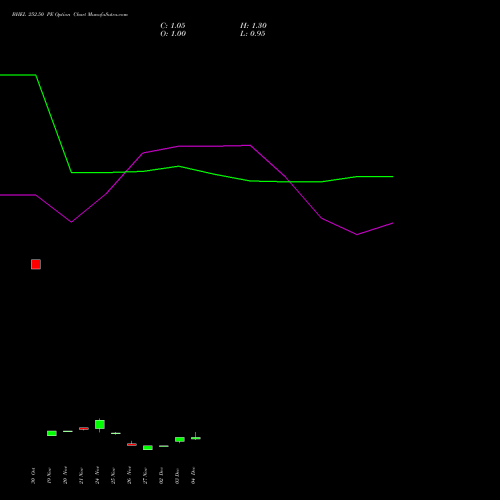Image resolution: width=500 pixels, height=500 pixels.
Task: Click the red candle for 30 Oct
Action: point(36,264)
